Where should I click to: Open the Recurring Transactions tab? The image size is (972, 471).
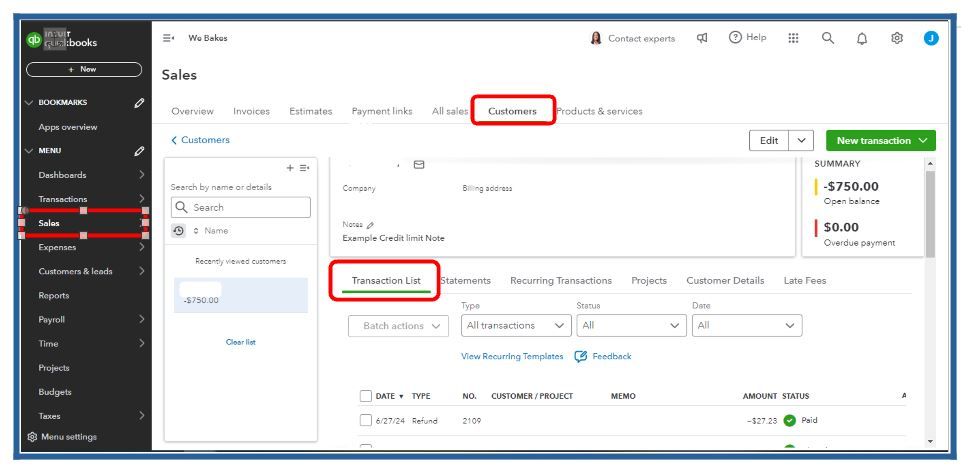click(561, 281)
